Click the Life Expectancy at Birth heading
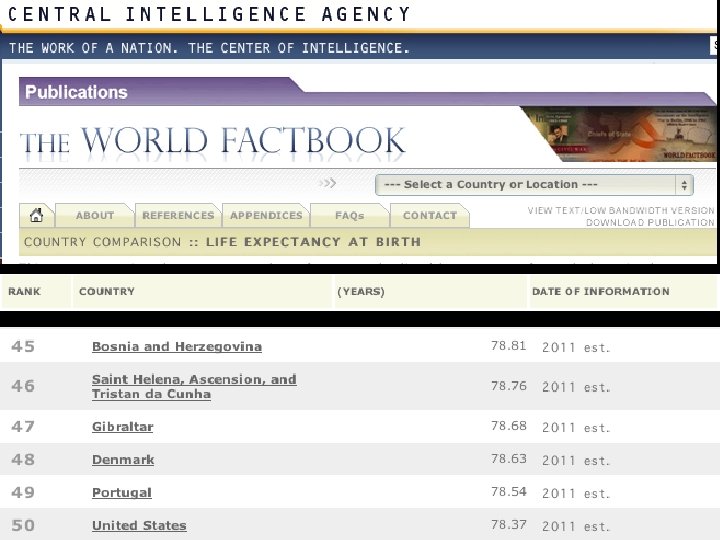This screenshot has width=720, height=540. pyautogui.click(x=313, y=242)
